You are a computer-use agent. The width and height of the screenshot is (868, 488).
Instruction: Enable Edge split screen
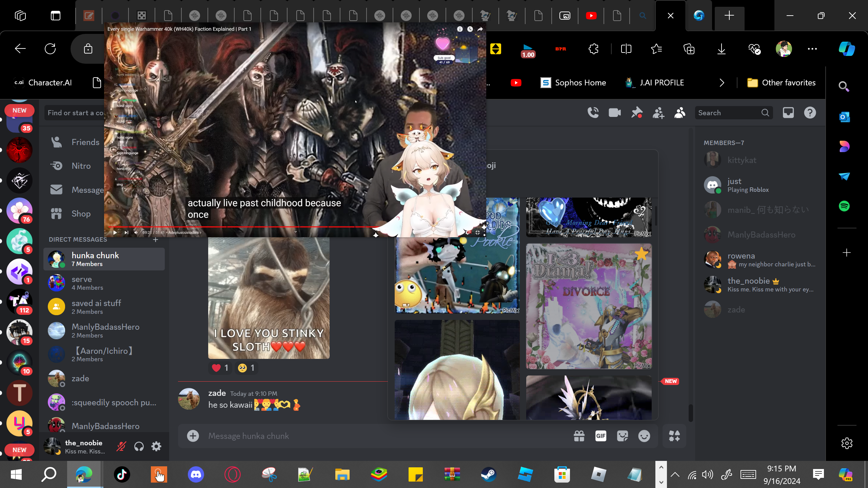coord(626,49)
